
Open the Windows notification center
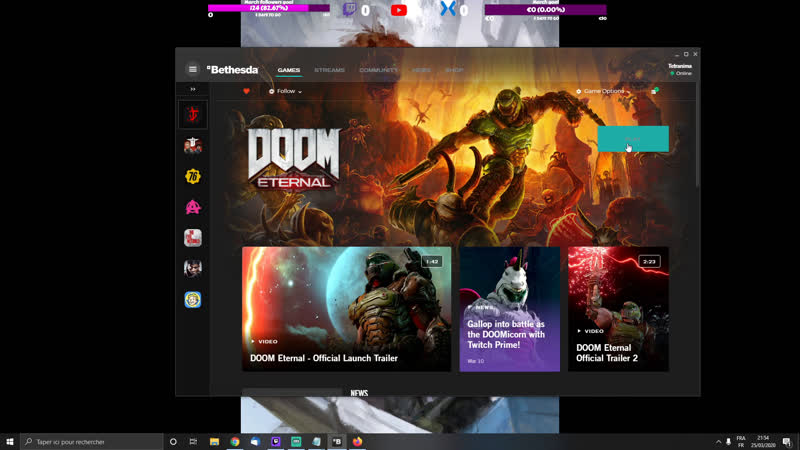(x=787, y=442)
